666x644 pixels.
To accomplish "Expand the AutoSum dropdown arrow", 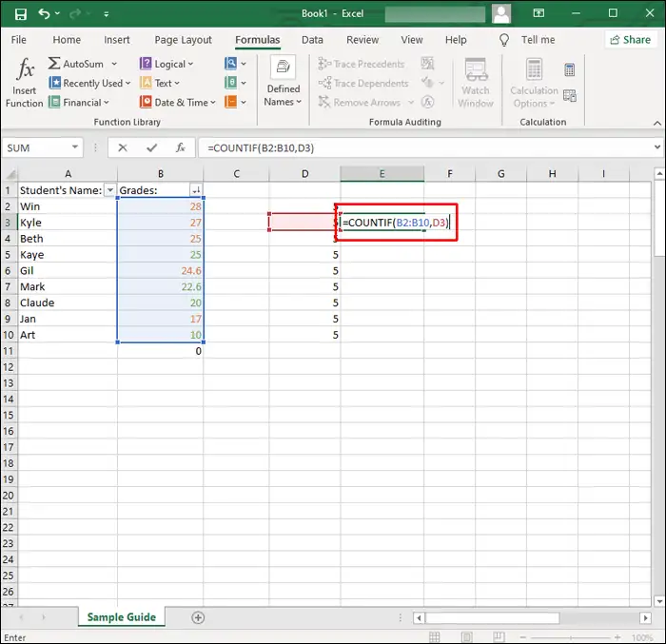I will 114,64.
